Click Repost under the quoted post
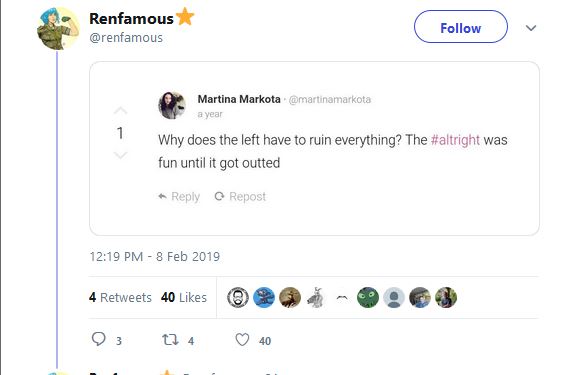The image size is (574, 375). (x=240, y=197)
